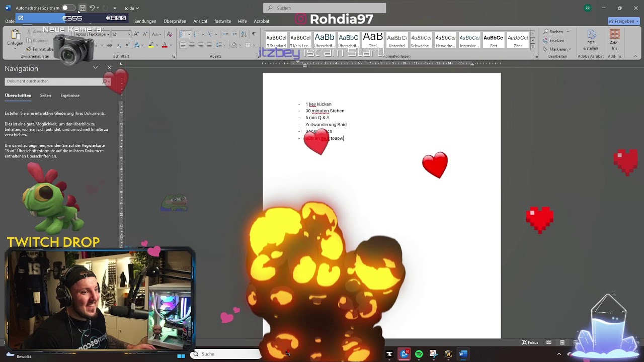Apply the Fett style

[494, 40]
